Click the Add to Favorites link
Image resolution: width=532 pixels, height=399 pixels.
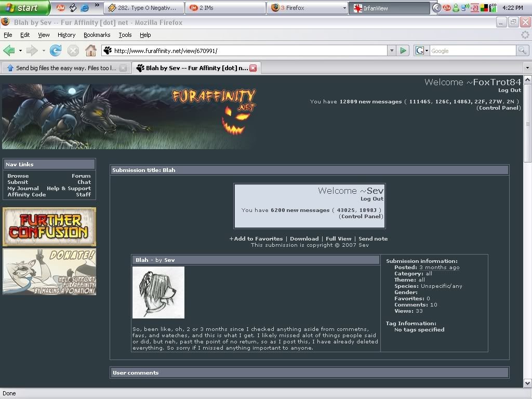[256, 238]
